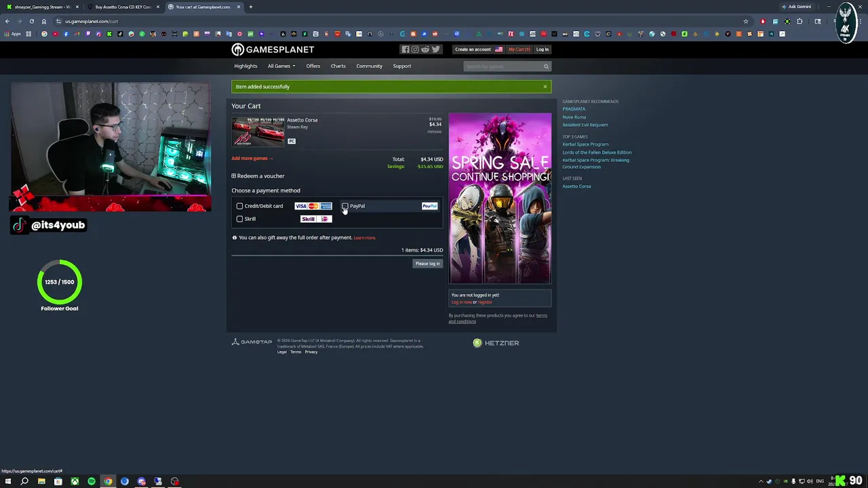The image size is (868, 488).
Task: Click the gift icon beside gift-away text
Action: [235, 238]
